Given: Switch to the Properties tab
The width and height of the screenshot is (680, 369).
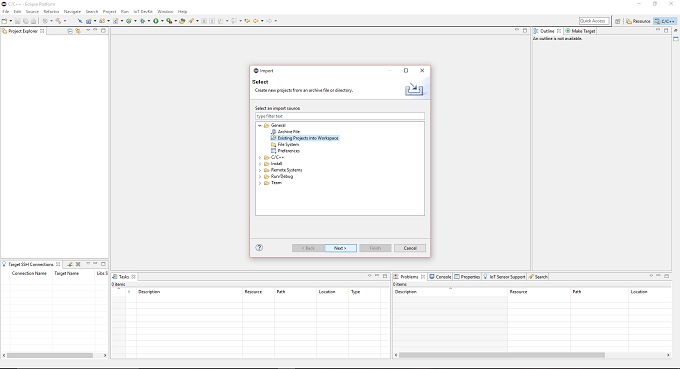Looking at the screenshot, I should click(467, 277).
